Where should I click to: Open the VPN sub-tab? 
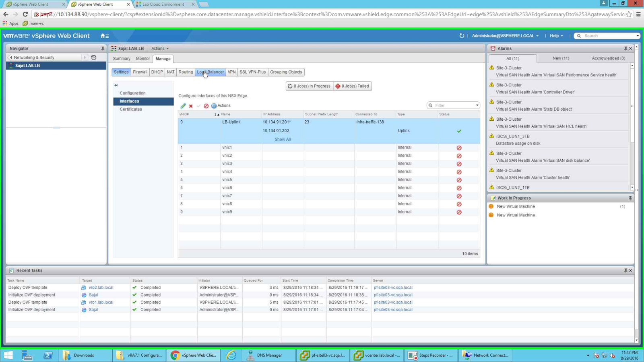tap(231, 72)
